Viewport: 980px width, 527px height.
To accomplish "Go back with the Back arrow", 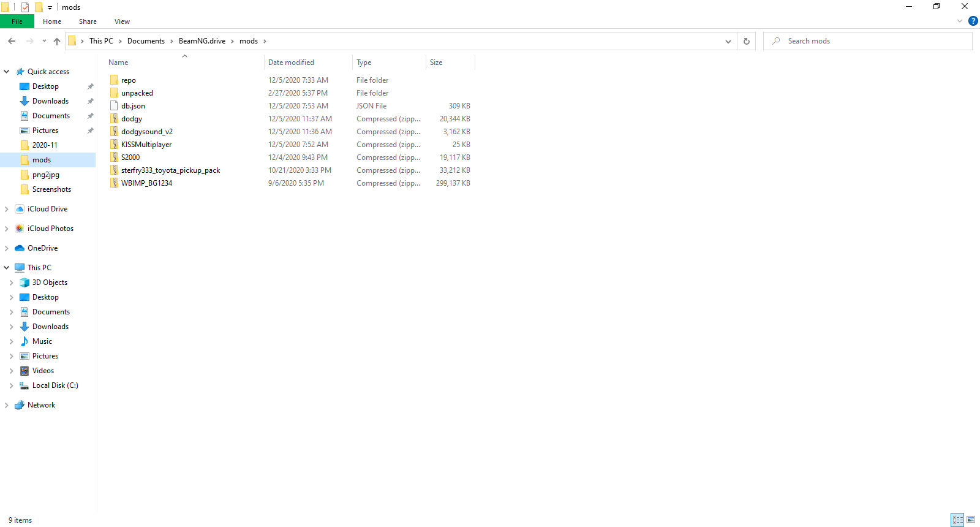I will (x=12, y=41).
